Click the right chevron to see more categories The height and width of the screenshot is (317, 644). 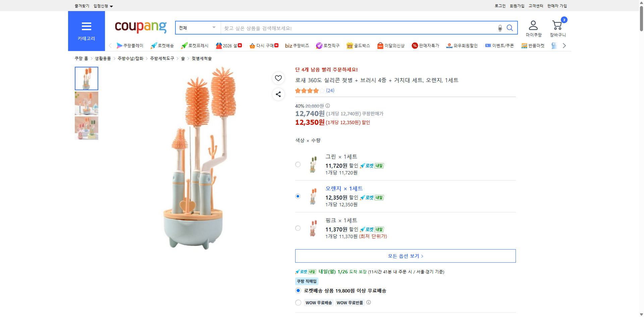coord(564,45)
